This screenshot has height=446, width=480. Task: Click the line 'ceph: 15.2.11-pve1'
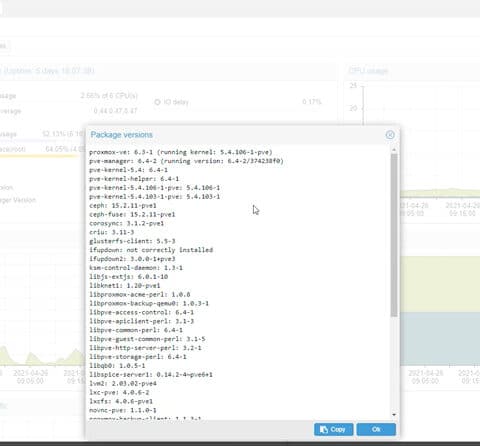(x=123, y=206)
